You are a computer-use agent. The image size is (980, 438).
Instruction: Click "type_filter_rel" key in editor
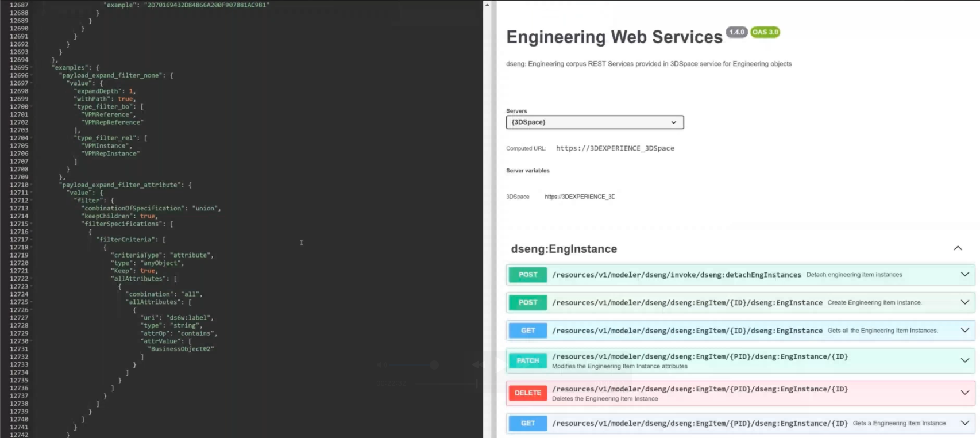[x=107, y=138]
